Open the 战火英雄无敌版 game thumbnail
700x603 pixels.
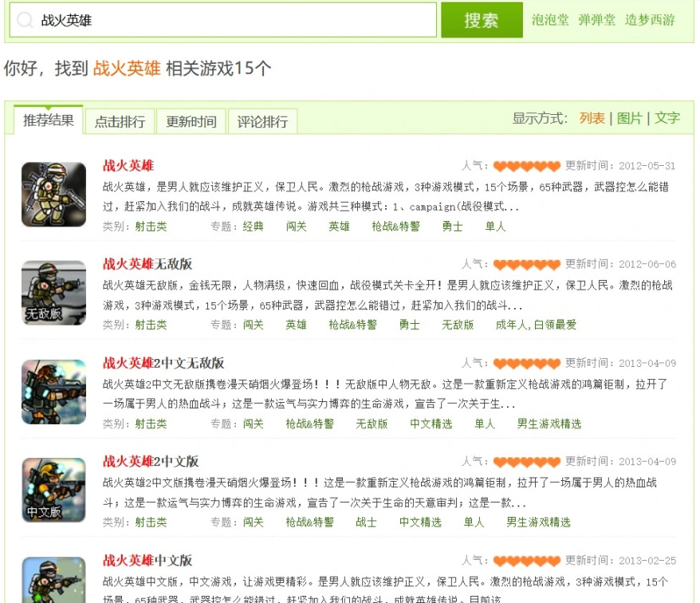pos(53,293)
